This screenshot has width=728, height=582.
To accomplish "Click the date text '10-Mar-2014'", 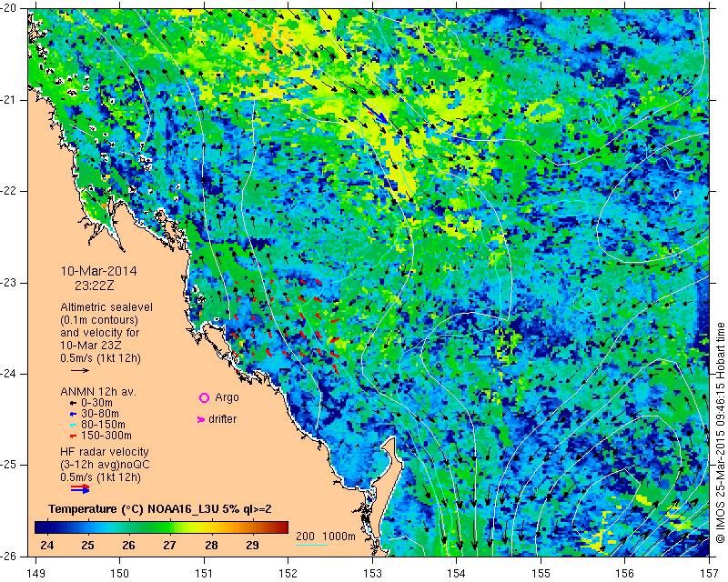I will [x=98, y=271].
